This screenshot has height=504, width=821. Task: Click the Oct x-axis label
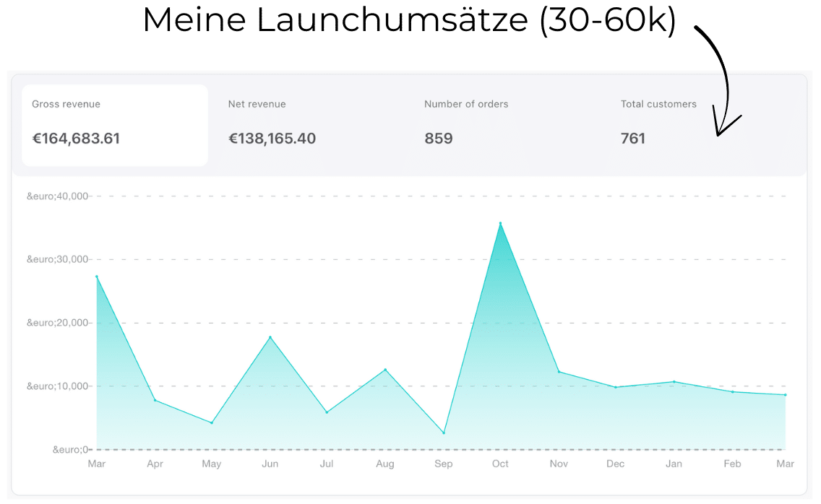pyautogui.click(x=500, y=464)
